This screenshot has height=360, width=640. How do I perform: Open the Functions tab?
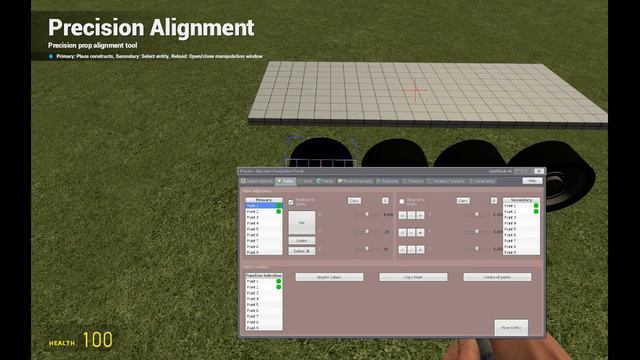pos(387,181)
